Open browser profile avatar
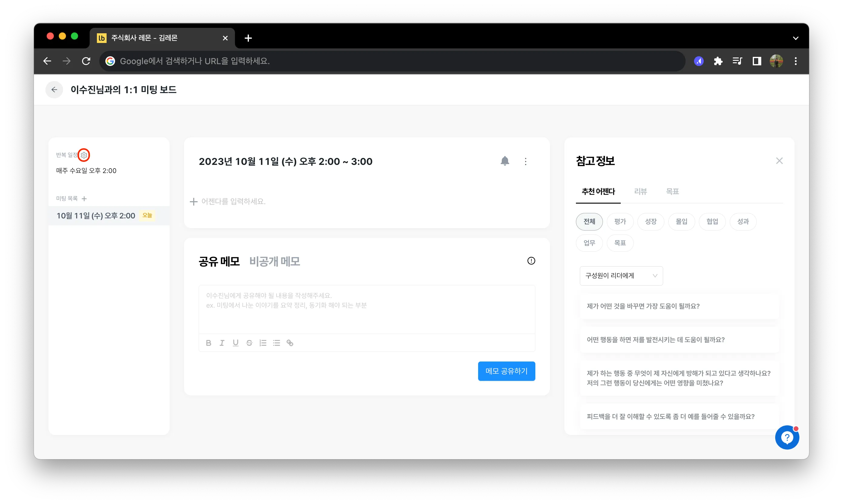The height and width of the screenshot is (504, 843). (x=776, y=61)
